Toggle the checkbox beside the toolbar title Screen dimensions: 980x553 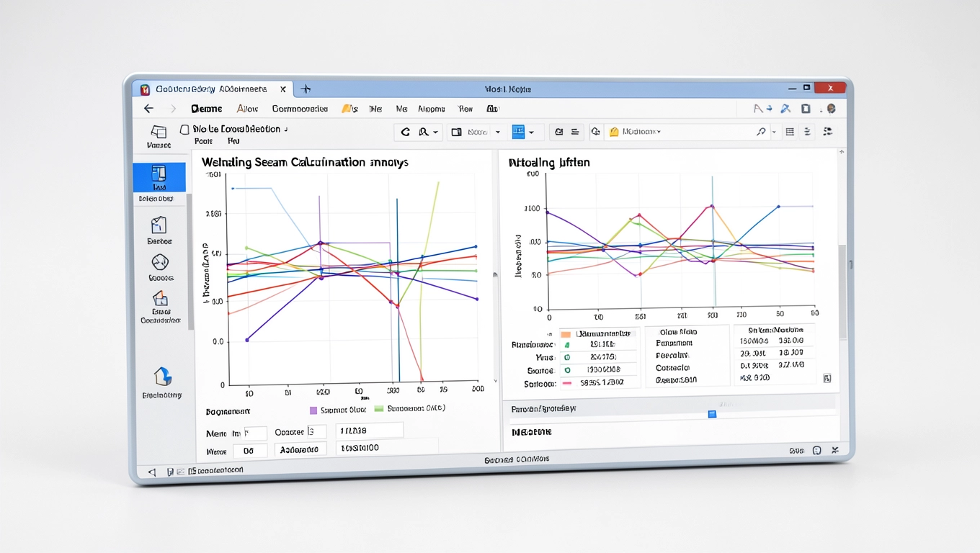(x=184, y=130)
